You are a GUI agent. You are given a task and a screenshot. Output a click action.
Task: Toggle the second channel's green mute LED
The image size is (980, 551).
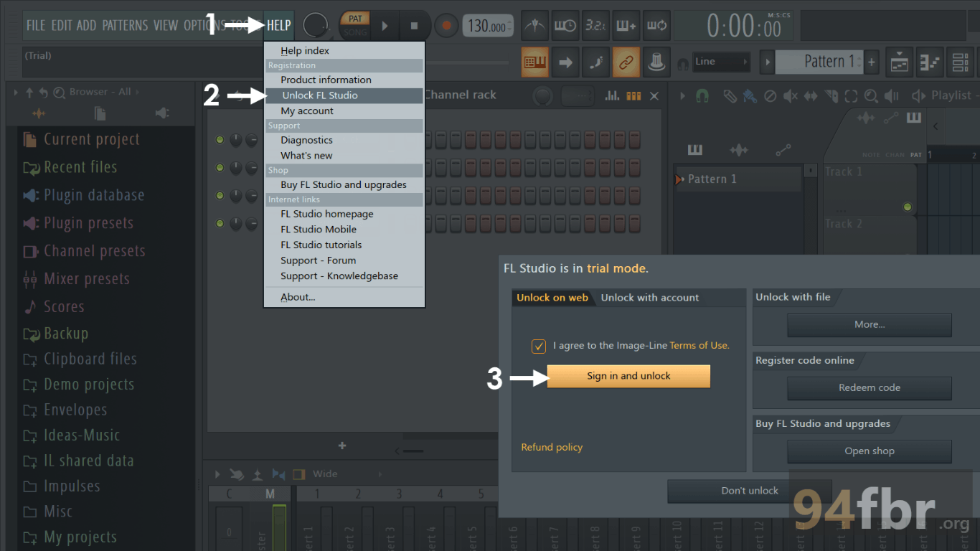point(220,168)
